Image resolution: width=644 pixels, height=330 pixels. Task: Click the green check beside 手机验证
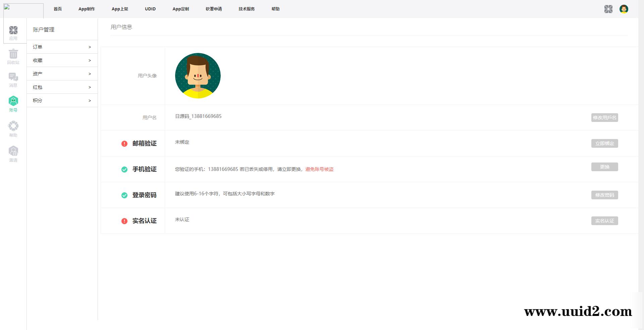(124, 170)
